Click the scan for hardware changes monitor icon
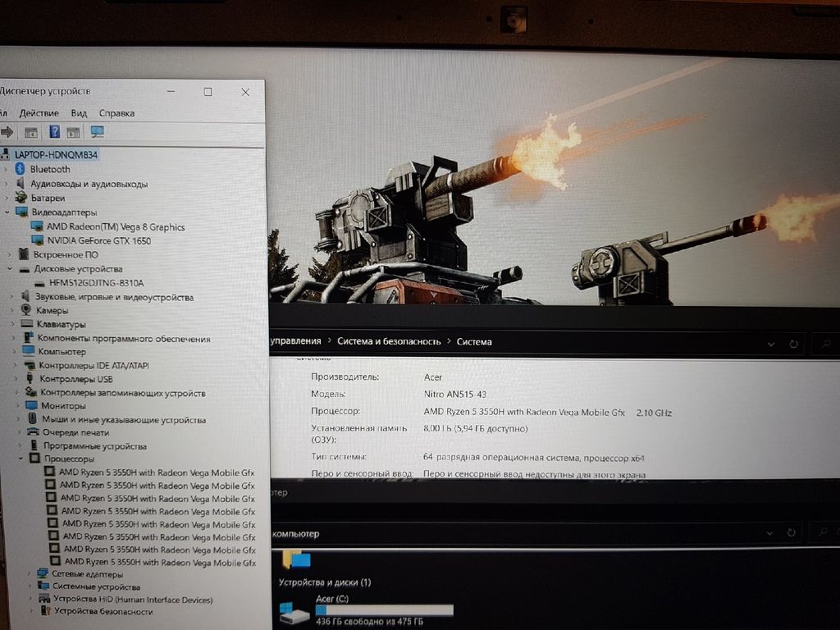The height and width of the screenshot is (630, 840). point(98,132)
